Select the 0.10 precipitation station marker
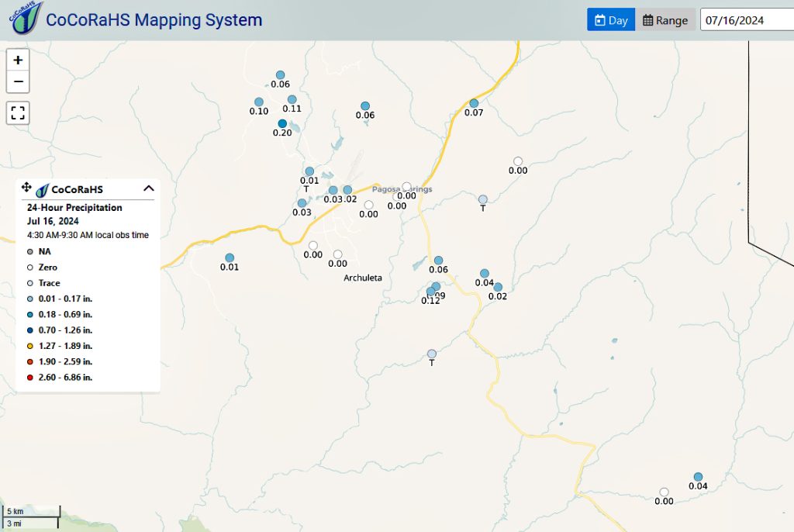794x532 pixels. [x=259, y=102]
